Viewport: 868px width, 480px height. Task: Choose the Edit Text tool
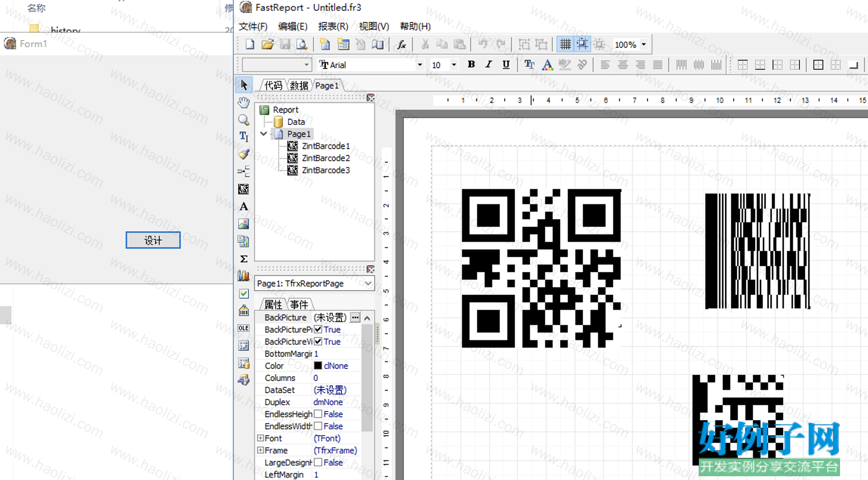244,136
